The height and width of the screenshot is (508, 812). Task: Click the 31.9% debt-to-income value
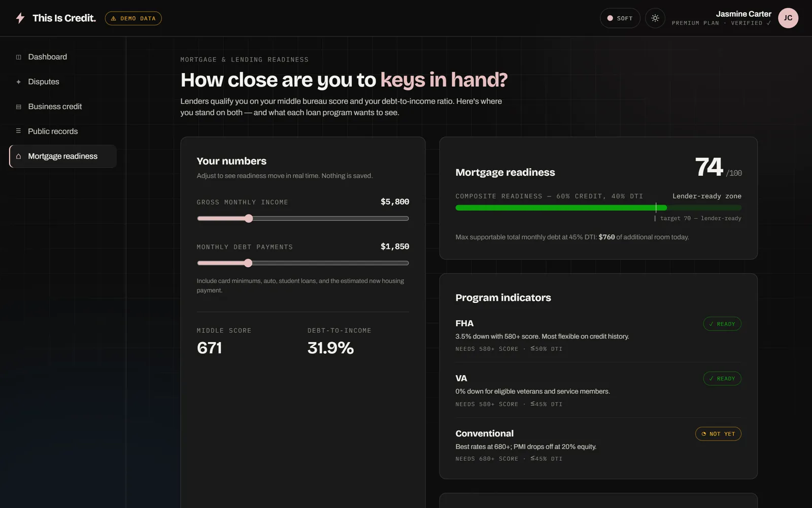(x=330, y=348)
